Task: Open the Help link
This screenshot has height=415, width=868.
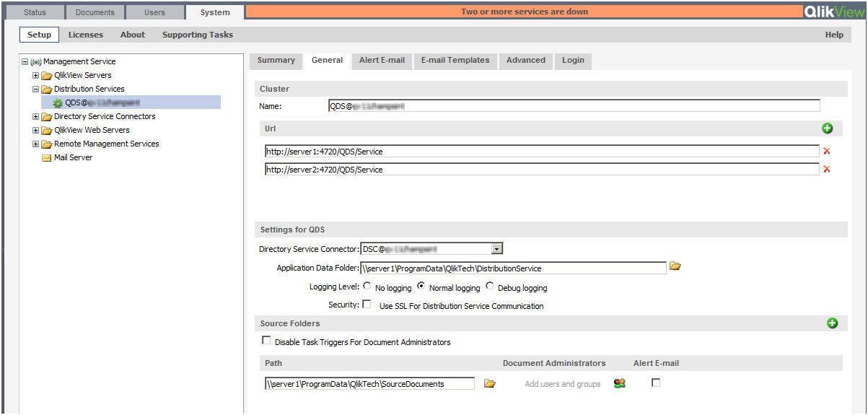Action: 834,35
